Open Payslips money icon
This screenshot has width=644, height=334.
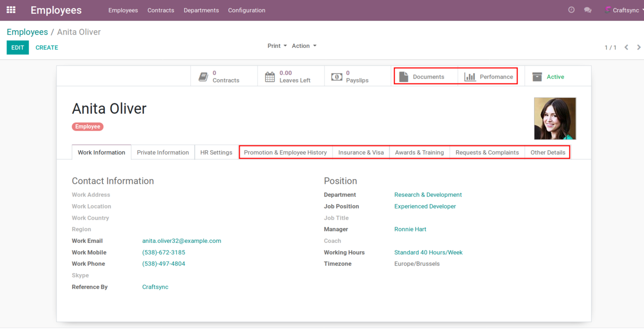coord(337,77)
